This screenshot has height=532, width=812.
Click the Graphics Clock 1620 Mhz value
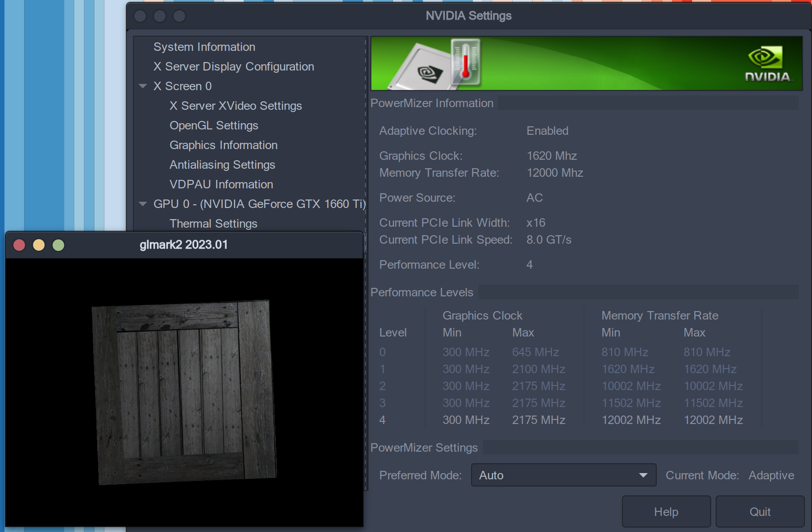click(552, 156)
